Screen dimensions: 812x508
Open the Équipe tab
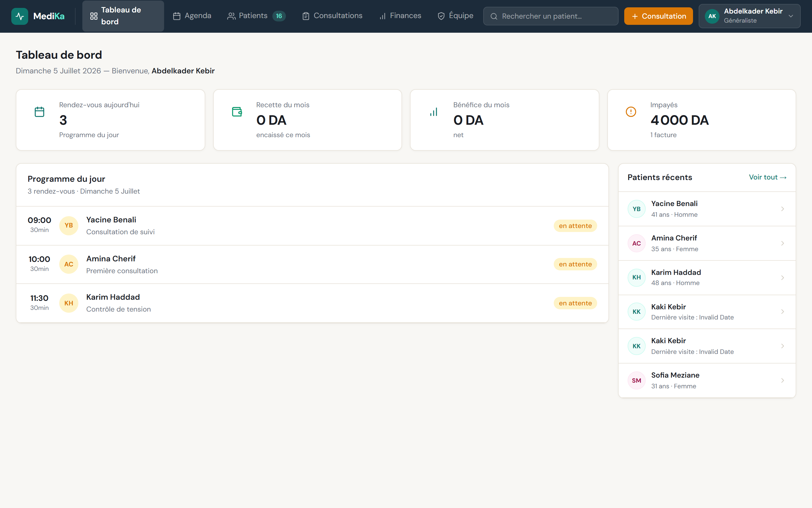click(x=455, y=16)
